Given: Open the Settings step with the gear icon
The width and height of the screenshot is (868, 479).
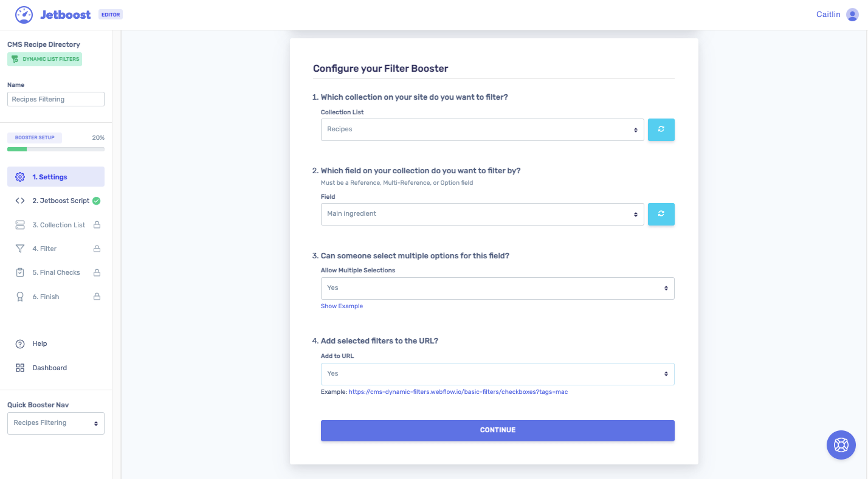Looking at the screenshot, I should coord(20,176).
